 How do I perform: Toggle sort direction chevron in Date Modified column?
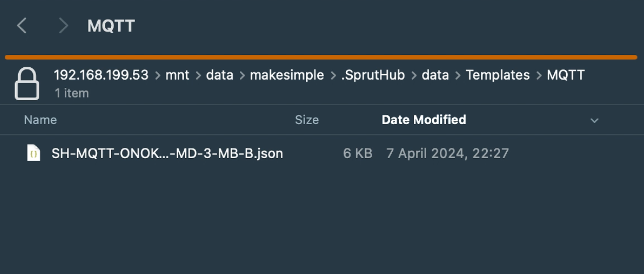(594, 120)
